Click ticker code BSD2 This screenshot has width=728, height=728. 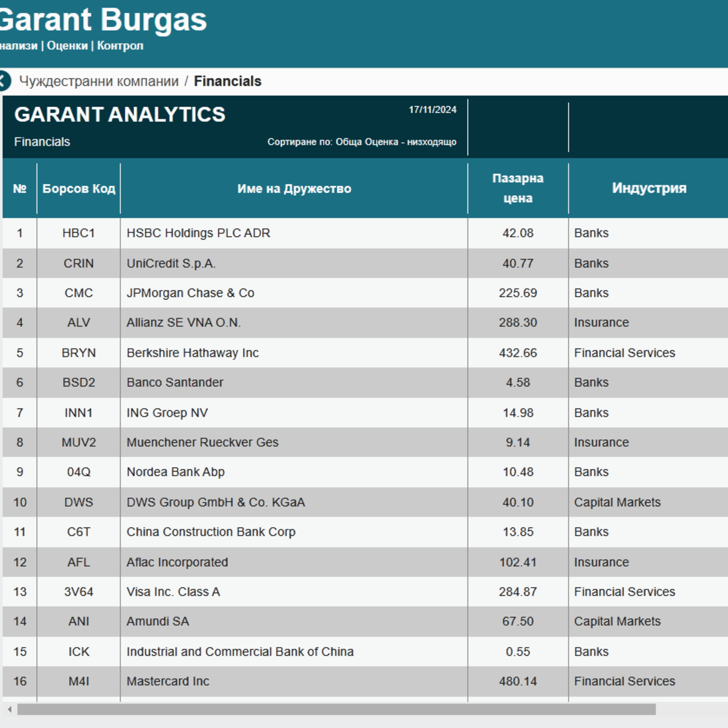[78, 382]
